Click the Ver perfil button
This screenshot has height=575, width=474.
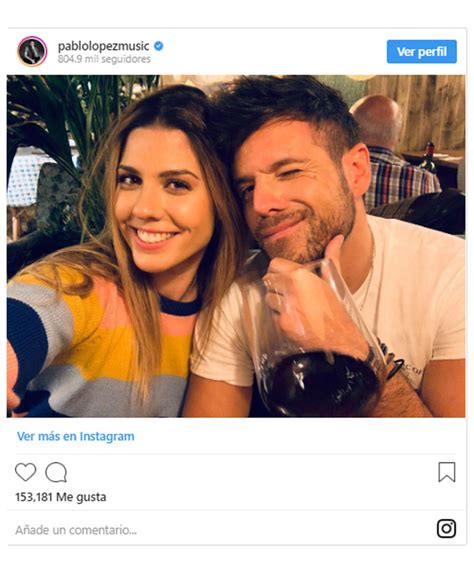(422, 52)
